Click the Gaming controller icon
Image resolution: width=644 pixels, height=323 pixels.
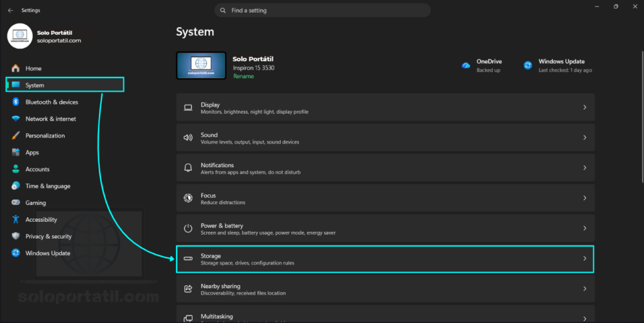click(x=16, y=202)
